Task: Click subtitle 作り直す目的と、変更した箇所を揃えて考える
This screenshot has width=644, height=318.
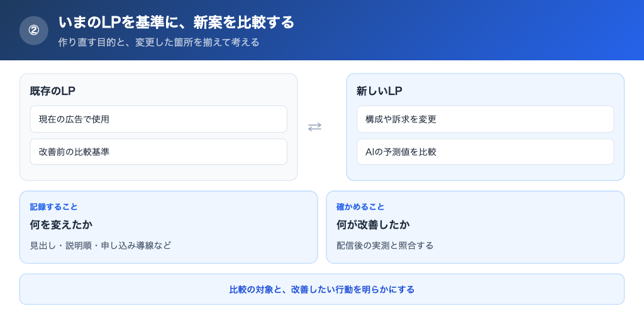Action: 159,42
